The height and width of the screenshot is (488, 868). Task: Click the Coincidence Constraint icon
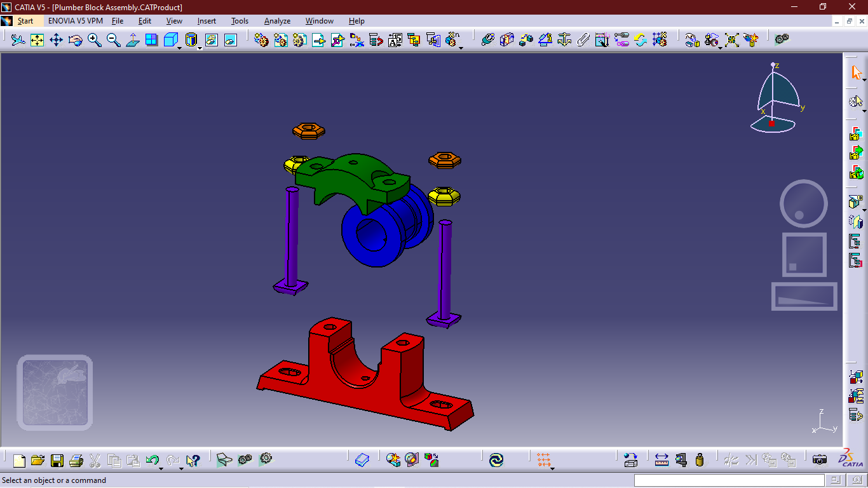coord(487,40)
